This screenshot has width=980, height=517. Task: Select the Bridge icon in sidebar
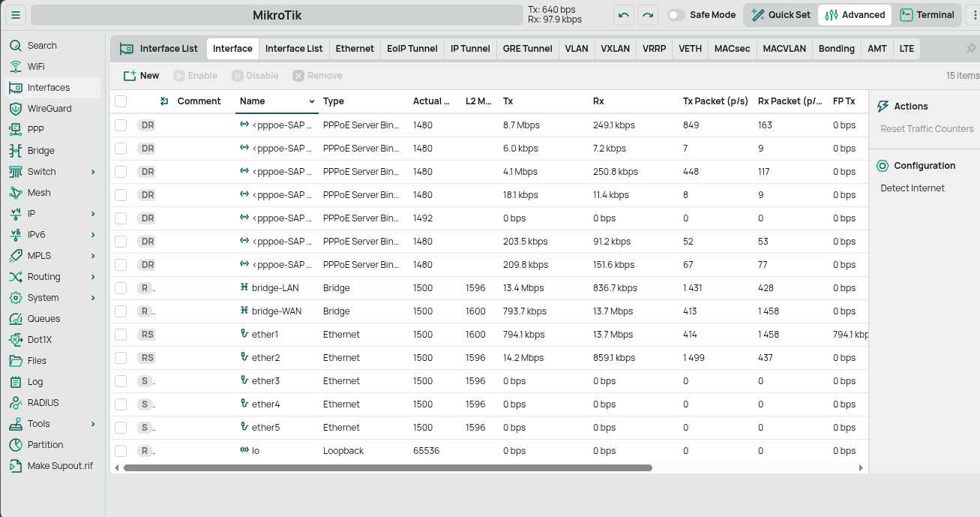pos(16,151)
